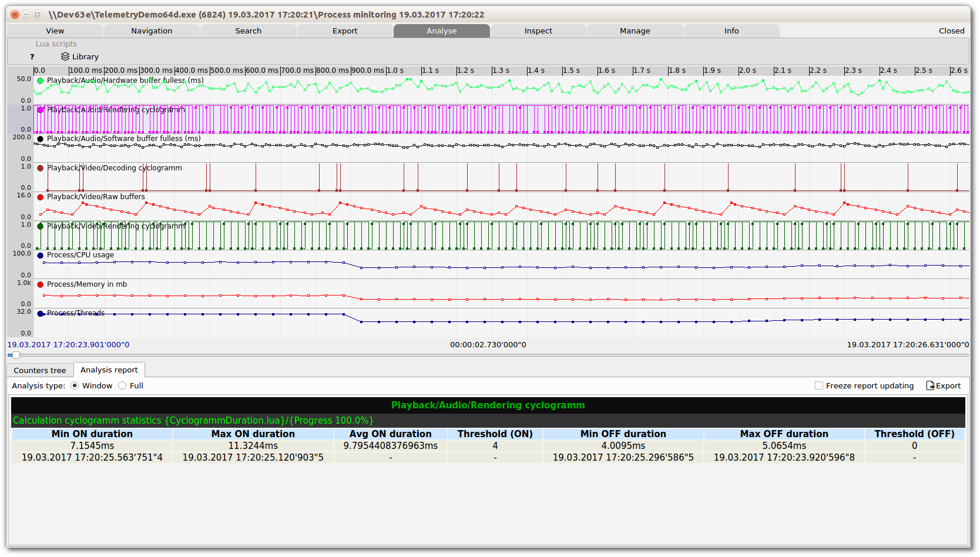This screenshot has width=980, height=557.
Task: Click black Software buffer fulless counter dot
Action: tap(41, 139)
